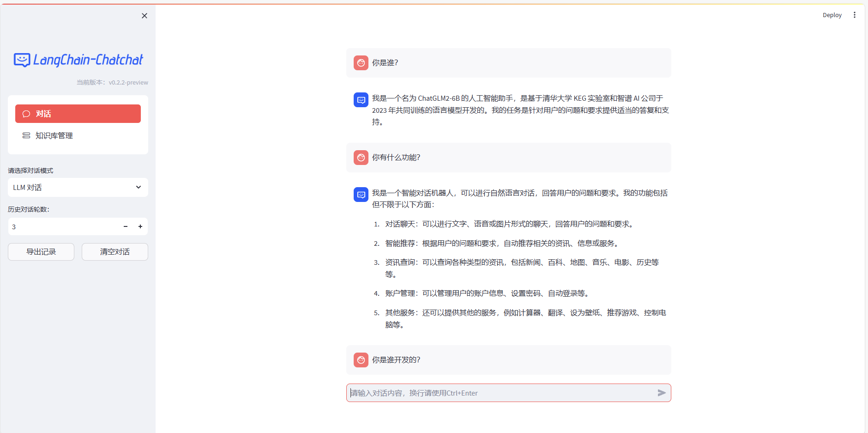Close the sidebar with the X icon
Screen dimensions: 868x433
point(145,16)
